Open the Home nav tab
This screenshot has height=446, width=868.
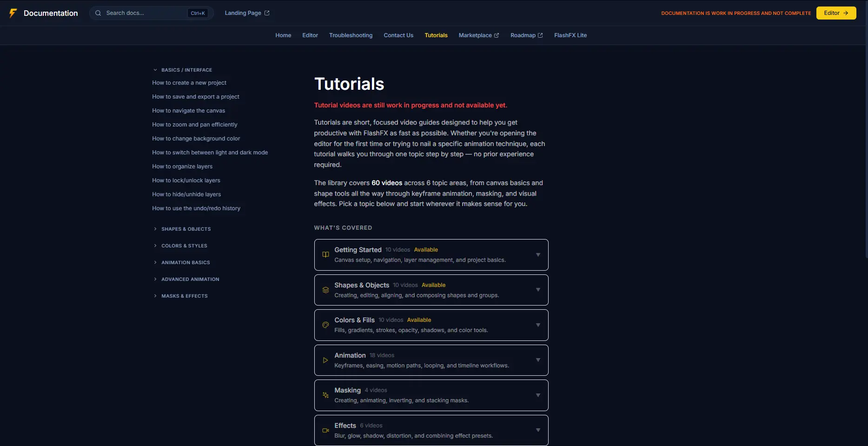tap(283, 35)
